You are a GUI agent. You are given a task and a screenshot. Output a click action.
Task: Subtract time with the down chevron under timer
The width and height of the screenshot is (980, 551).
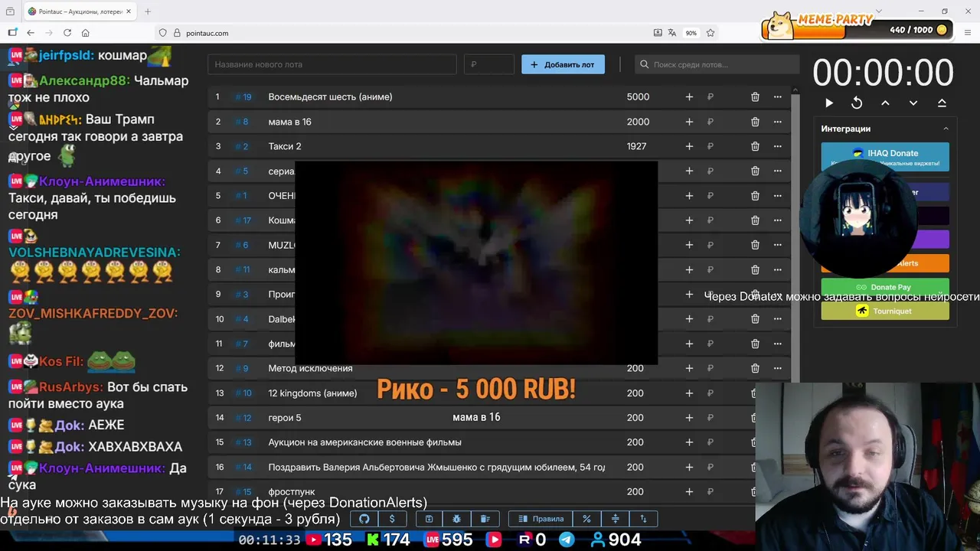[x=913, y=103]
